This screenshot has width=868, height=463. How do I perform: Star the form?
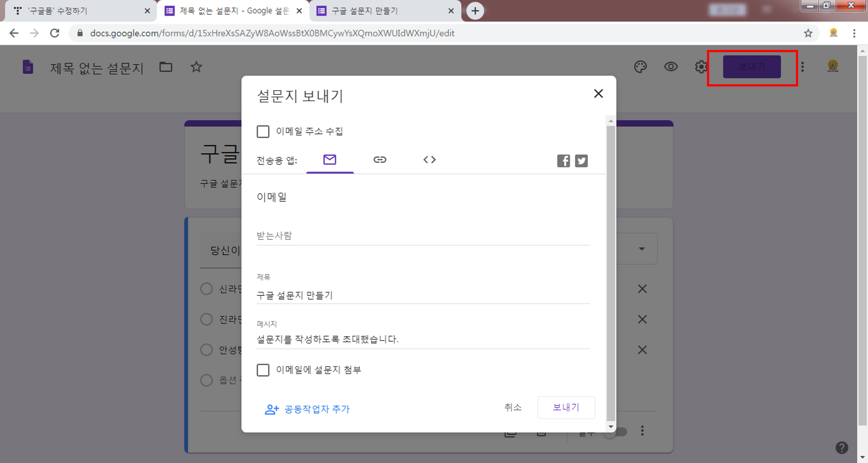pyautogui.click(x=196, y=67)
